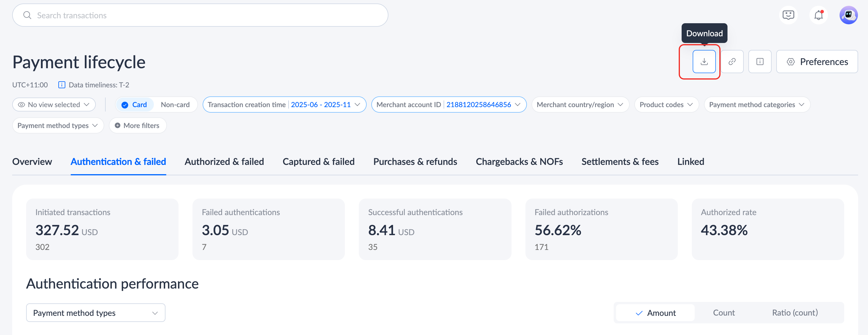Select the Card payment toggle
Viewport: 868px width, 335px height.
[134, 105]
